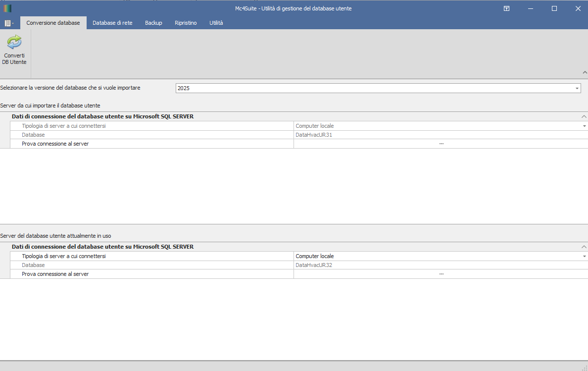This screenshot has width=588, height=371.
Task: Maximize the Mc4Suite window
Action: 554,8
